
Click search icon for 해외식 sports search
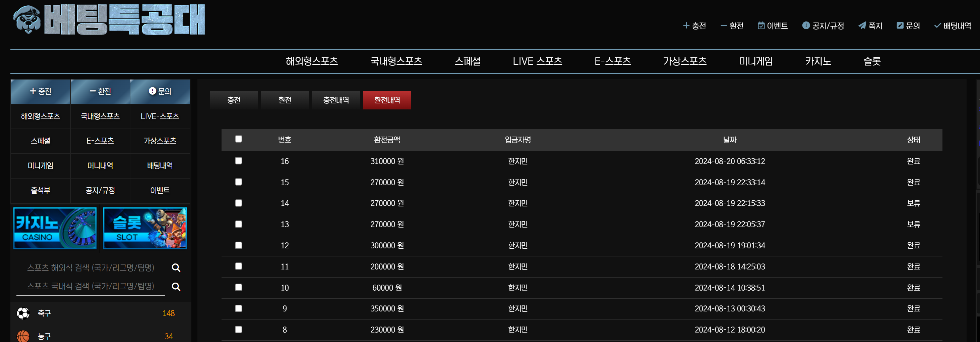click(176, 268)
